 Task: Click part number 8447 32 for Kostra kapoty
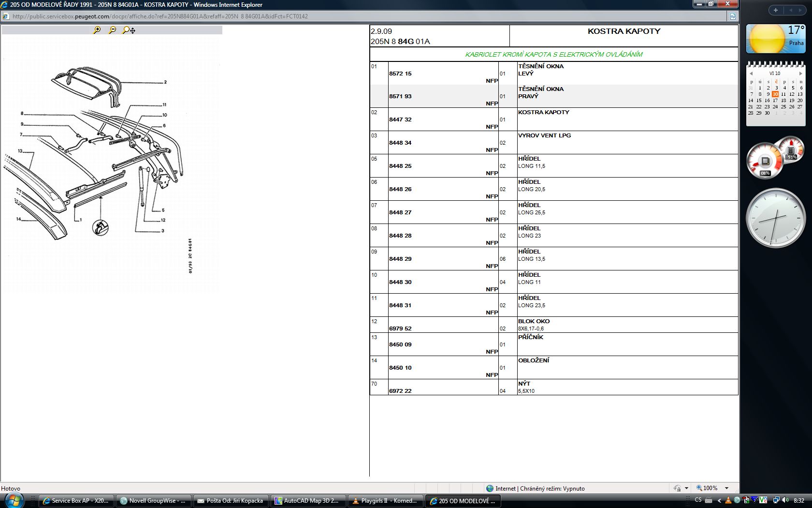coord(400,120)
